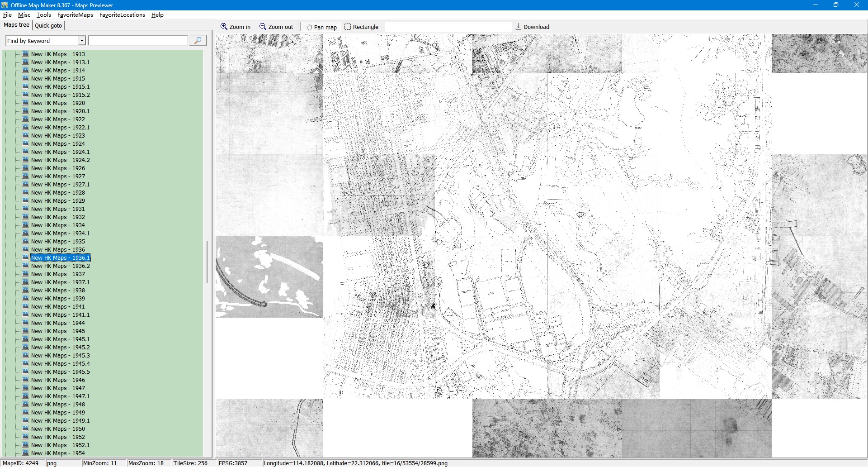
Task: Select New HK Maps - 1936.2 in tree
Action: coord(60,266)
